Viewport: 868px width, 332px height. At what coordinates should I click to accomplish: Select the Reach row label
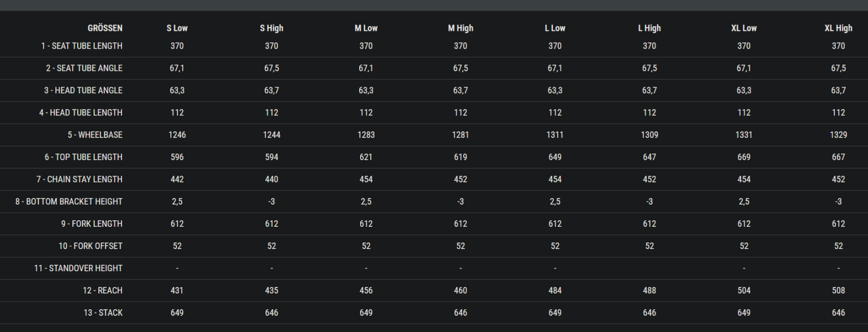[103, 291]
